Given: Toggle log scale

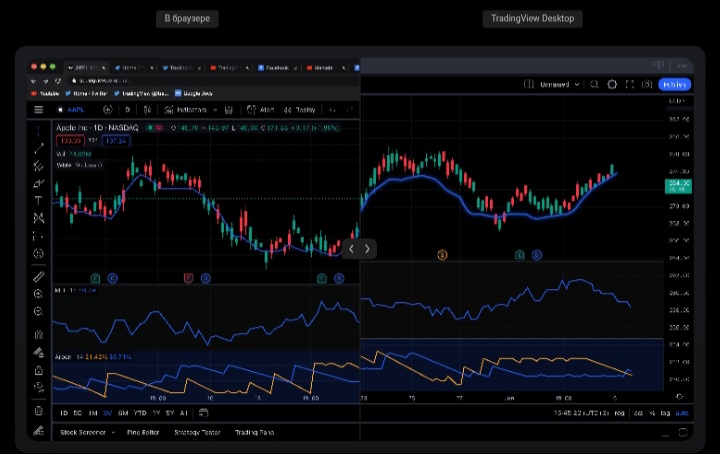Looking at the screenshot, I should [x=665, y=413].
